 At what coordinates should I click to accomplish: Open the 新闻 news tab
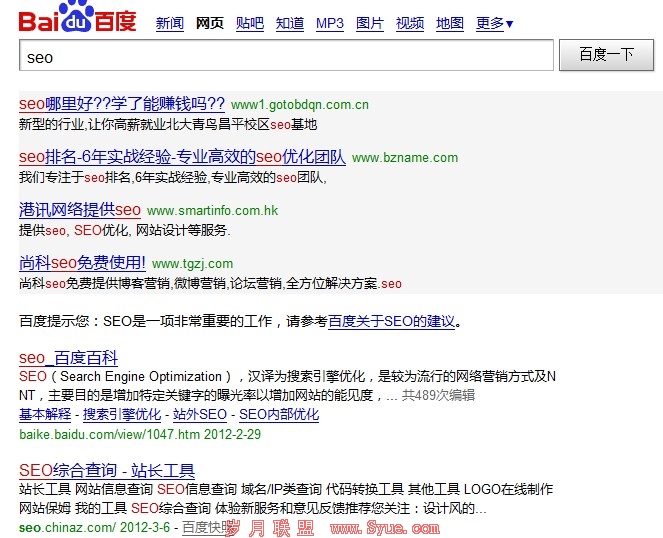[170, 24]
